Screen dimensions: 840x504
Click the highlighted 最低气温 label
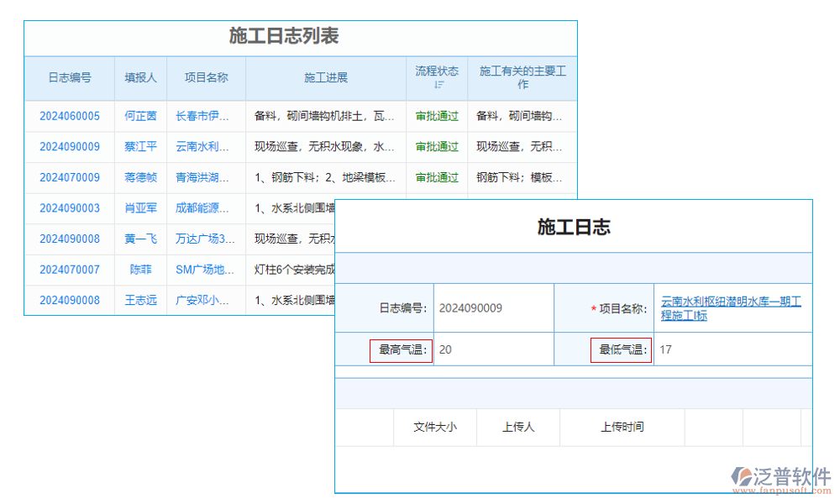tap(622, 350)
